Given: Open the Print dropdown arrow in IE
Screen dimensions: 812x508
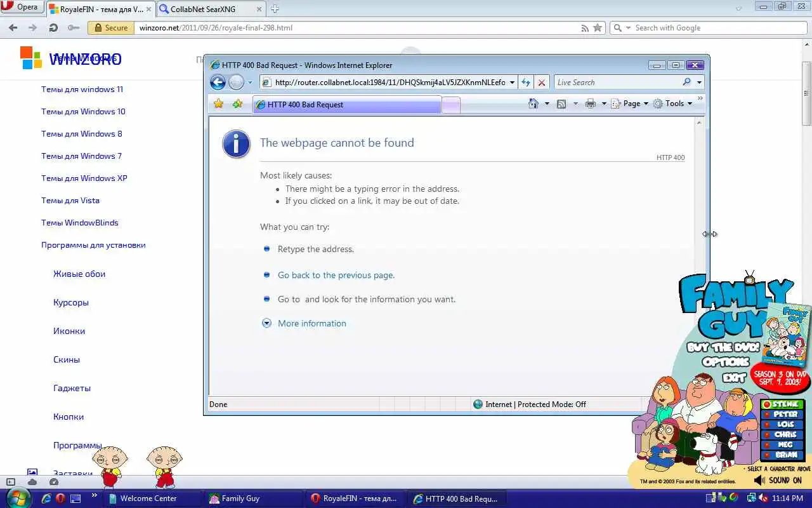Looking at the screenshot, I should [x=604, y=104].
